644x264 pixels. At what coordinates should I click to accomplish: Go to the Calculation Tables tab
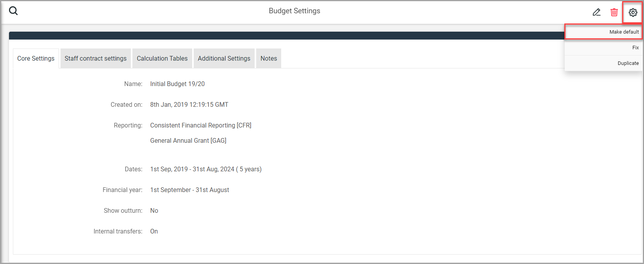[x=162, y=59]
